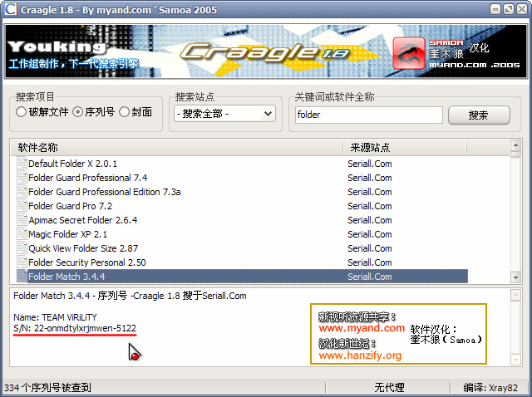Click document icon beside Quick View Folder Size 2.87
The height and width of the screenshot is (397, 532).
click(22, 248)
